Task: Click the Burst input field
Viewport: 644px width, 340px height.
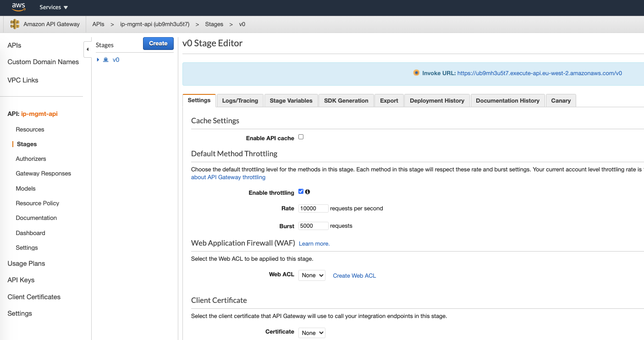Action: click(x=314, y=226)
